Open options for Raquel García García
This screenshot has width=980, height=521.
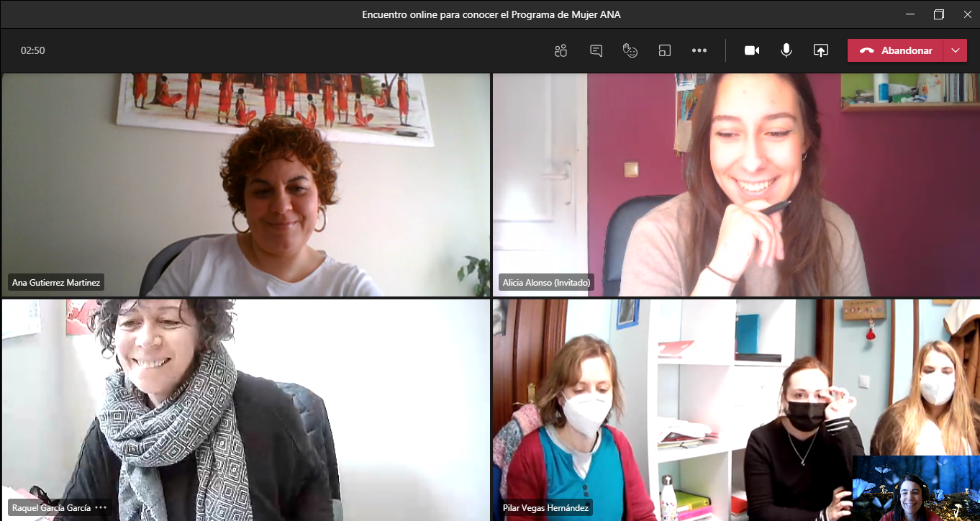coord(101,507)
